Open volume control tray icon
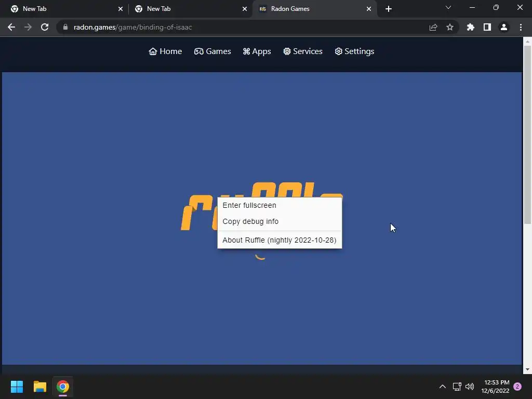This screenshot has height=399, width=532. [x=470, y=387]
